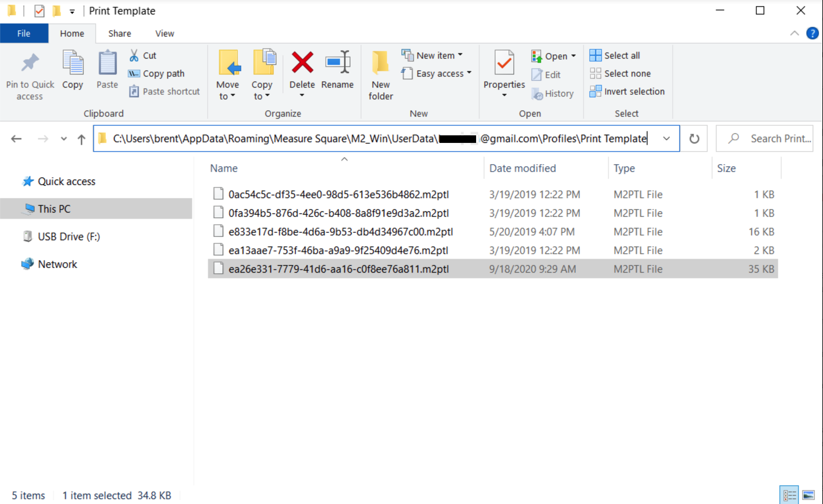Switch to Details view button
823x504 pixels.
(789, 495)
